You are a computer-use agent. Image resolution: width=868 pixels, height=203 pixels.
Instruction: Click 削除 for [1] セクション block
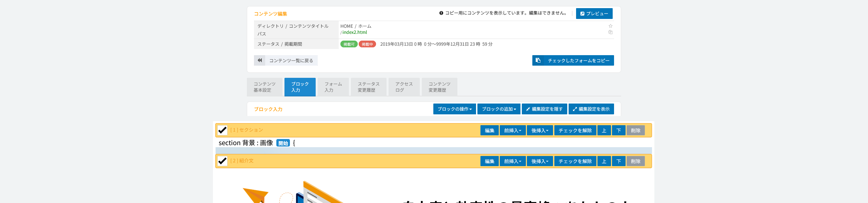pos(635,130)
